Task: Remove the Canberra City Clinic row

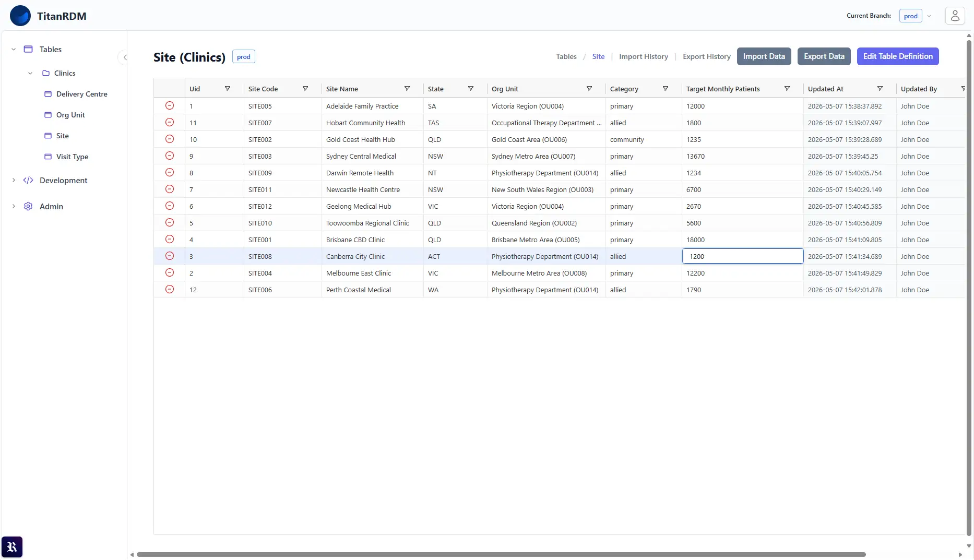Action: pos(170,256)
